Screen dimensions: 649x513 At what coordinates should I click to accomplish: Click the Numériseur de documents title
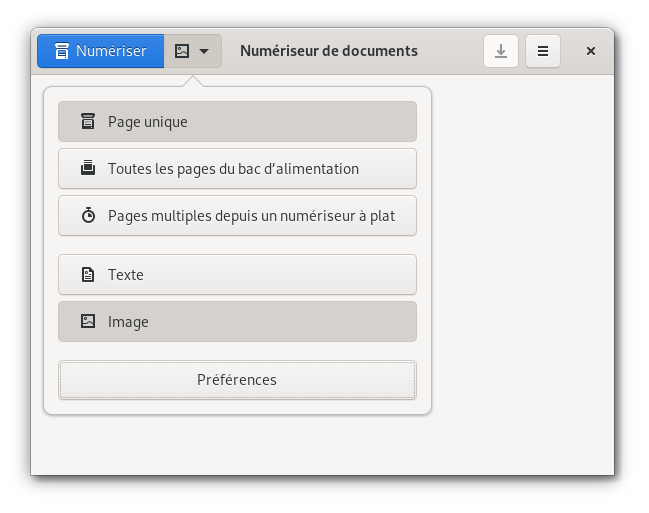coord(329,51)
